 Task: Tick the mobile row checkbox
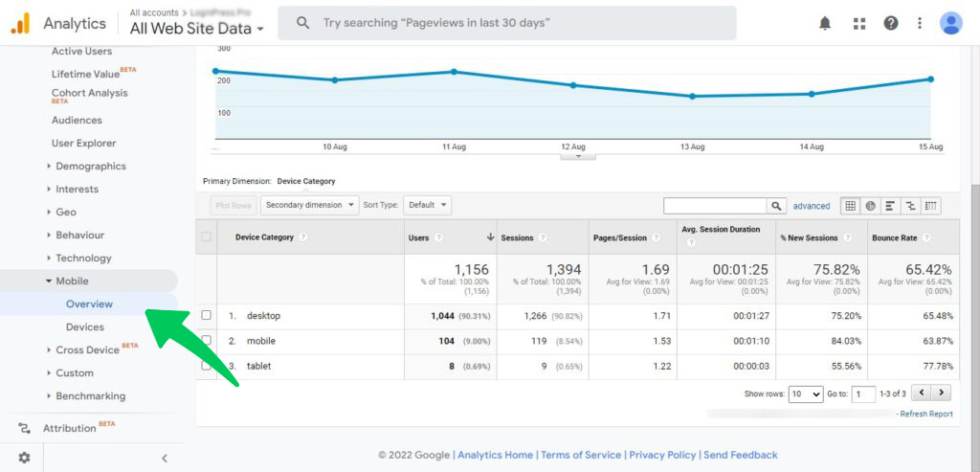[206, 341]
